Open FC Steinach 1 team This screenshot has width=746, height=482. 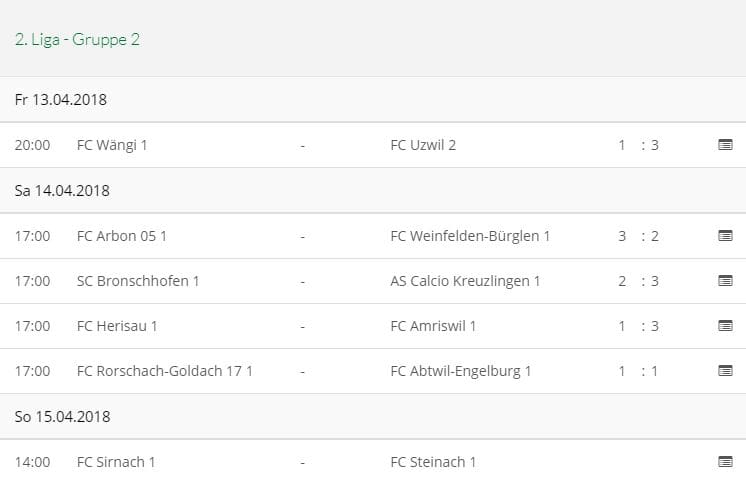click(433, 462)
